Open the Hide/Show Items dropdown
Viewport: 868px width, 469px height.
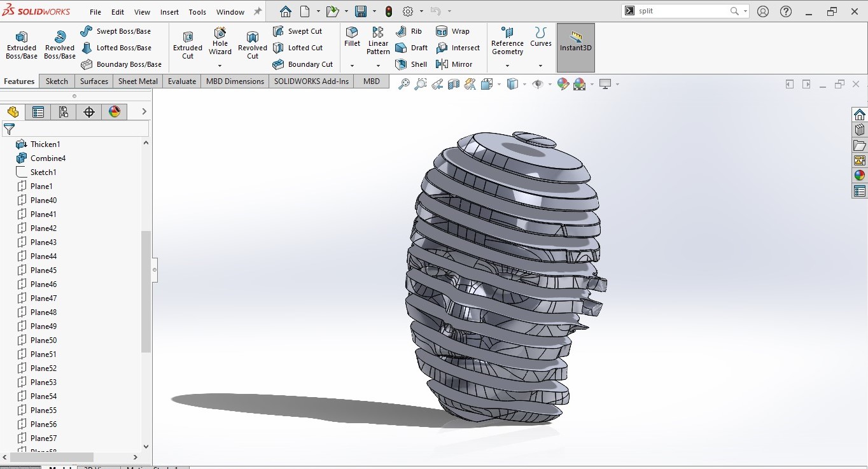pos(549,84)
